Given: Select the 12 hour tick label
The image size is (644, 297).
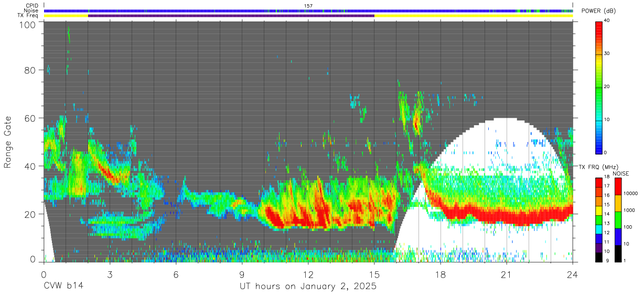Looking at the screenshot, I should tap(308, 274).
